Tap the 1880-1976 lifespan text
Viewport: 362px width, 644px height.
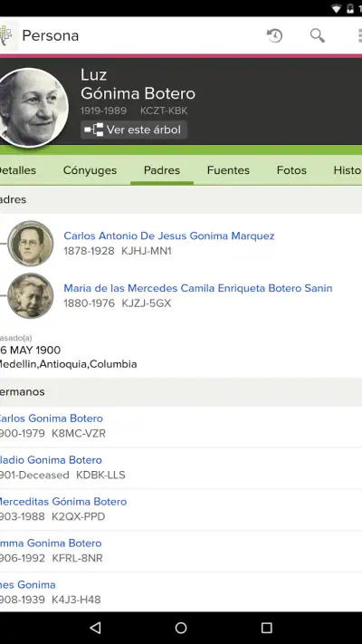pos(89,303)
